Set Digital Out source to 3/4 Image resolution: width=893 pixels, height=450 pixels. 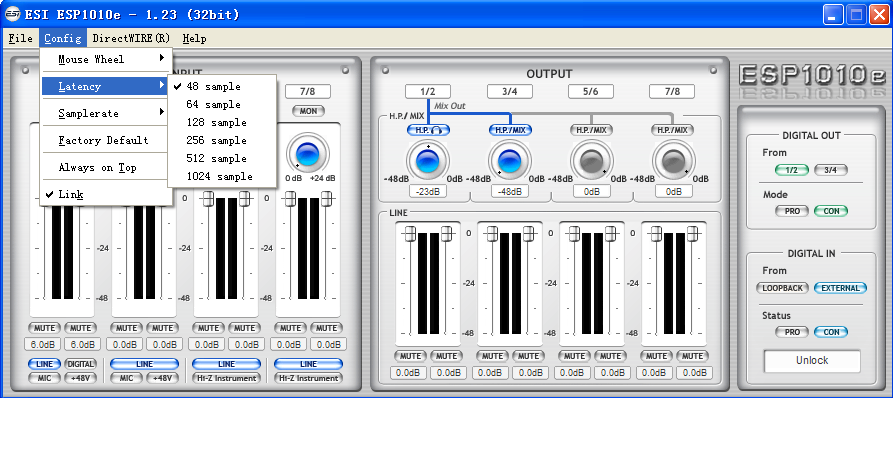(x=831, y=170)
